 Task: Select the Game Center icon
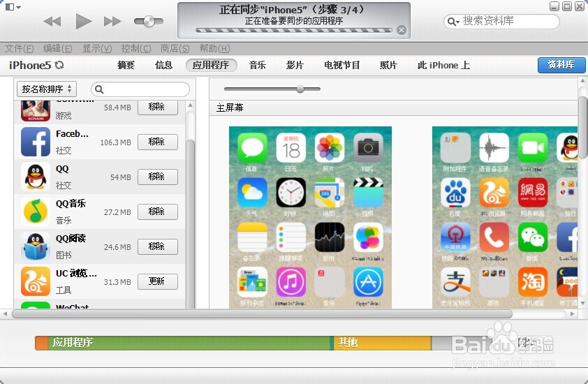coord(368,237)
